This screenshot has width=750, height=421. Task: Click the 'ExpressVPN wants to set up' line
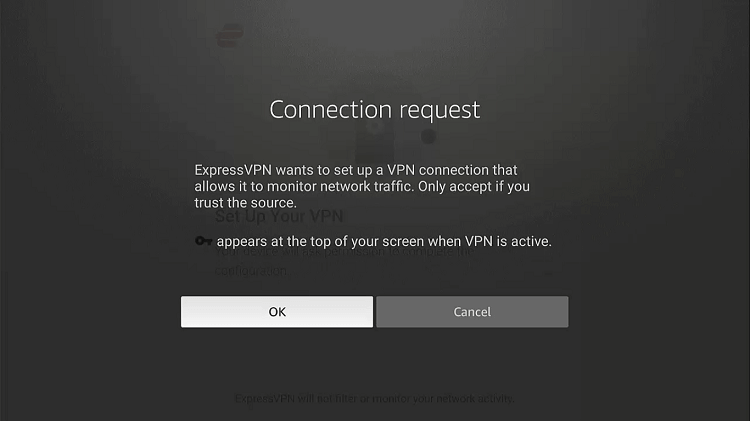click(356, 170)
